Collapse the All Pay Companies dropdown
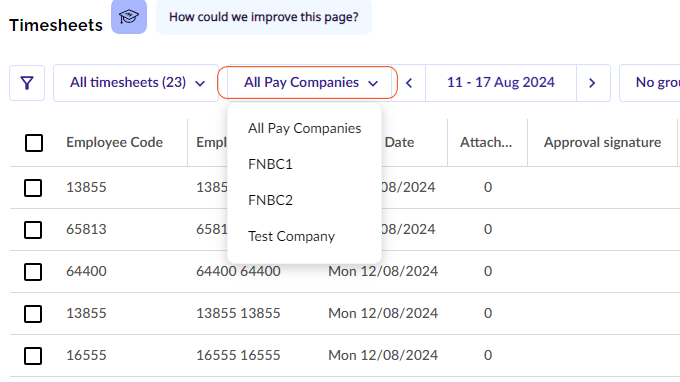This screenshot has height=382, width=680. click(307, 82)
